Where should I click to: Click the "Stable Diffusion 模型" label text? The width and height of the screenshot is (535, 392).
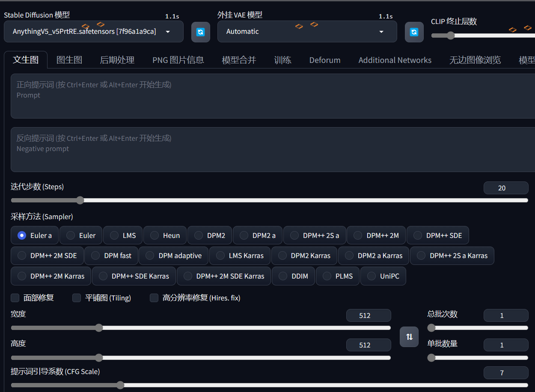37,15
